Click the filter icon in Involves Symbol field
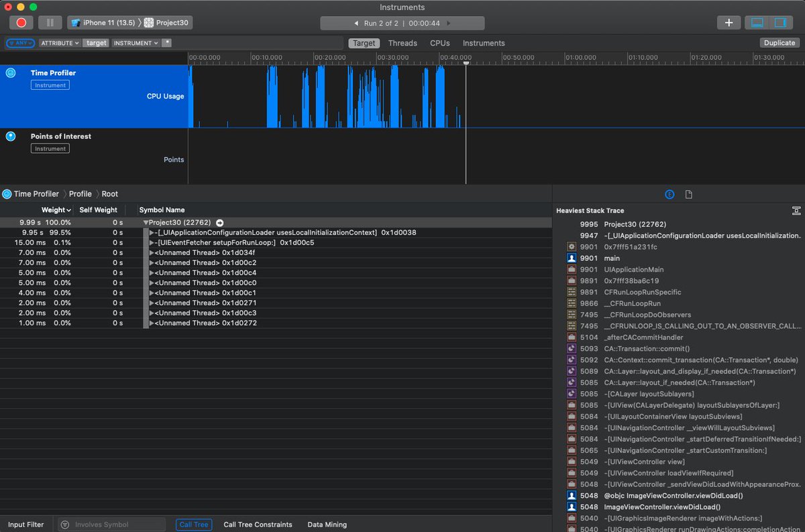 pyautogui.click(x=65, y=525)
